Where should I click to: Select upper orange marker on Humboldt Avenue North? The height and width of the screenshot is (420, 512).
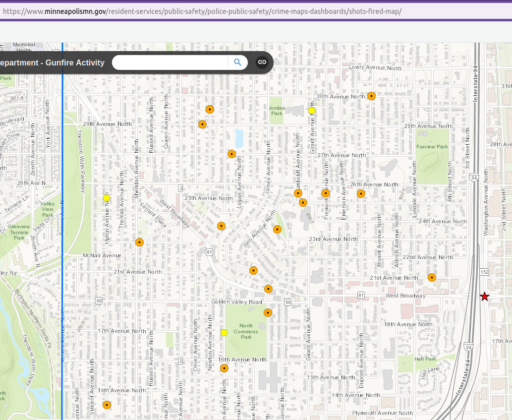pyautogui.click(x=298, y=193)
